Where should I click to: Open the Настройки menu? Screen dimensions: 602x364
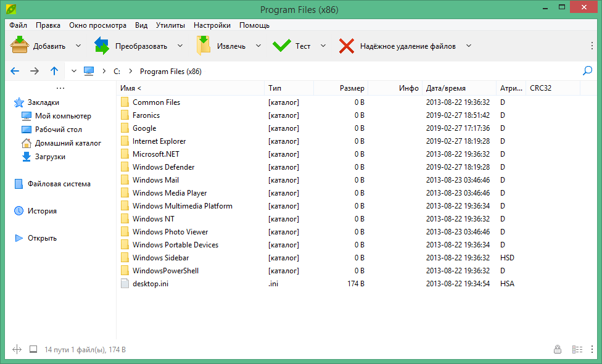tap(212, 25)
